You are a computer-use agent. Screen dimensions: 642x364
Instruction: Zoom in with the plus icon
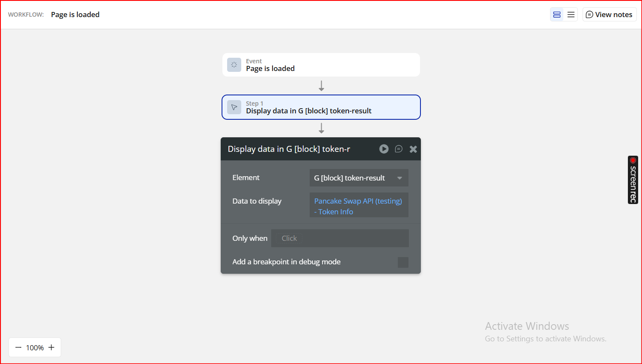pyautogui.click(x=51, y=347)
